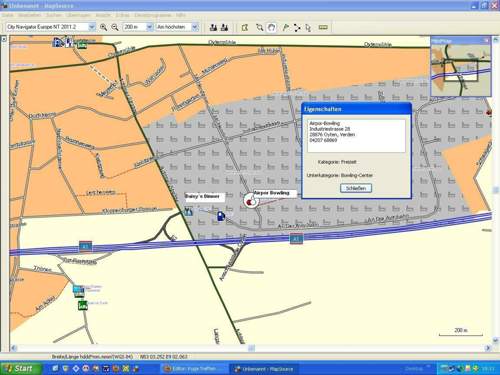500x375 pixels.
Task: Open the Hilfe menu
Action: pyautogui.click(x=181, y=15)
